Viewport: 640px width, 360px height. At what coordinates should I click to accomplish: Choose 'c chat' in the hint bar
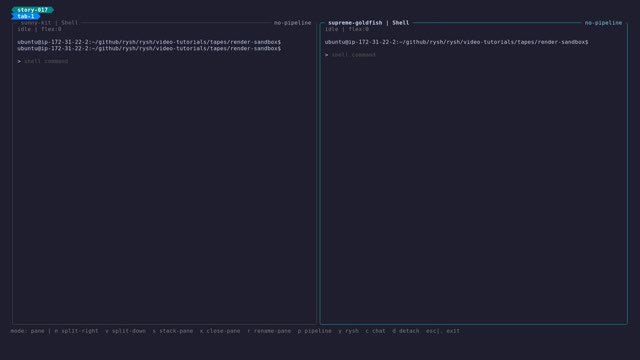click(375, 331)
